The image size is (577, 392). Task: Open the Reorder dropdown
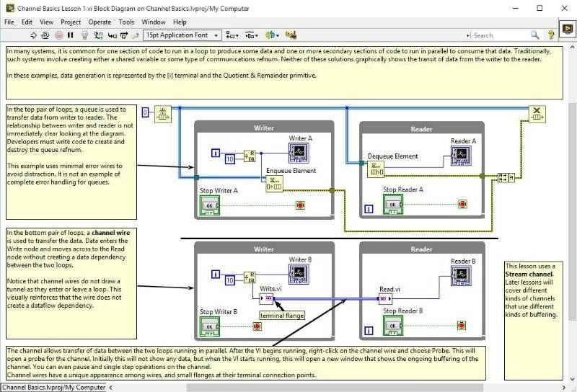(x=273, y=35)
